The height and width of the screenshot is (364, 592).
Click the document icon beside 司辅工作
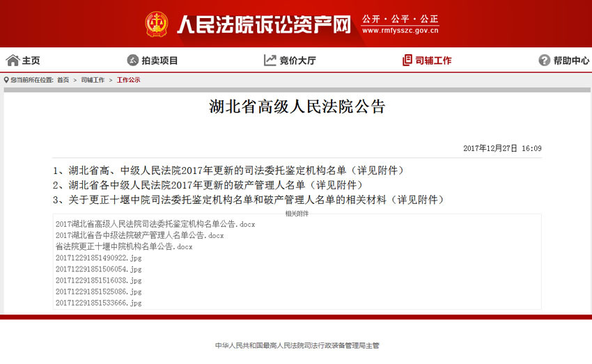(x=407, y=61)
